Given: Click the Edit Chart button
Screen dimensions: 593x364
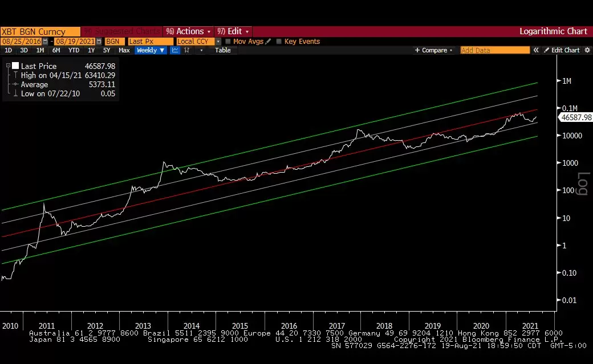Looking at the screenshot, I should pyautogui.click(x=561, y=50).
